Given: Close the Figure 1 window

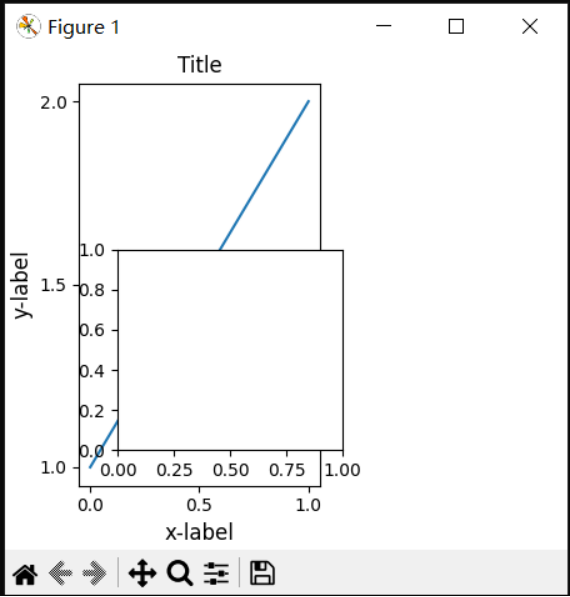Looking at the screenshot, I should pos(530,26).
